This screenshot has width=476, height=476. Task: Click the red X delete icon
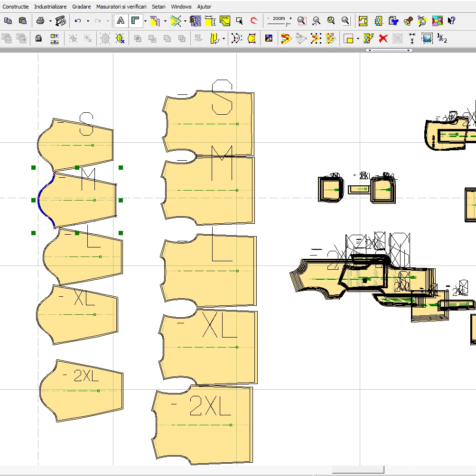point(383,38)
